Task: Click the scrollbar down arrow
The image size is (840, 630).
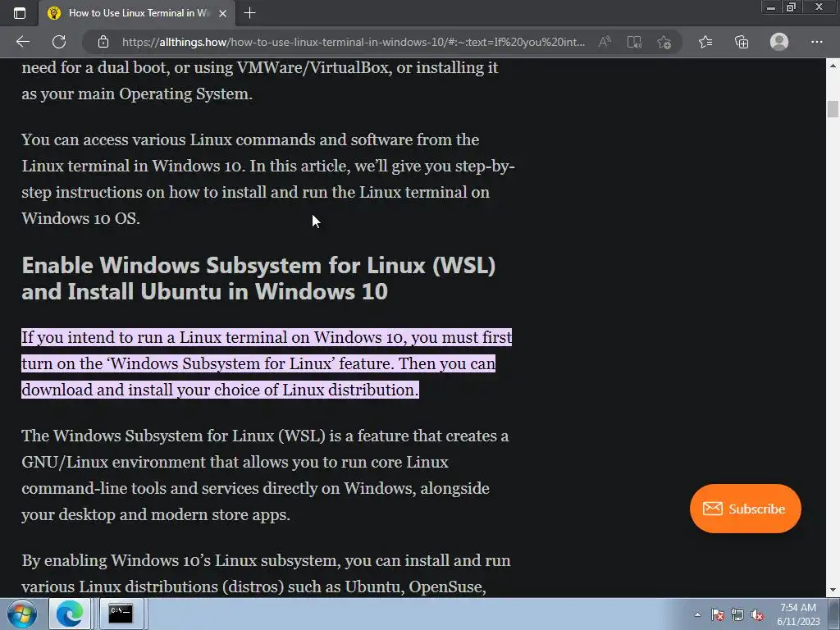Action: tap(833, 591)
